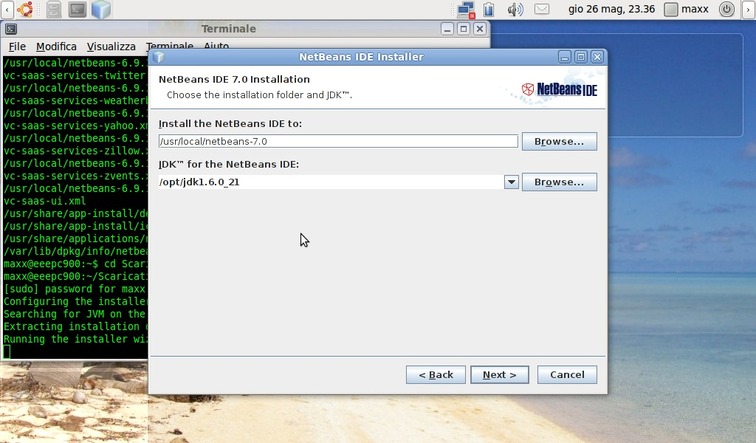Expand the JDK path dropdown arrow

click(x=511, y=182)
